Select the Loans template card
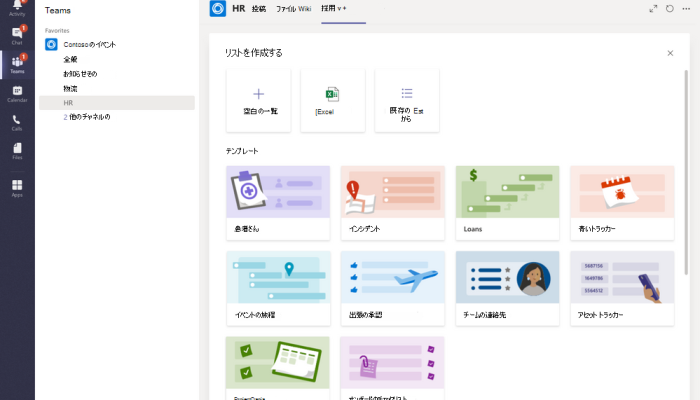 click(x=508, y=203)
